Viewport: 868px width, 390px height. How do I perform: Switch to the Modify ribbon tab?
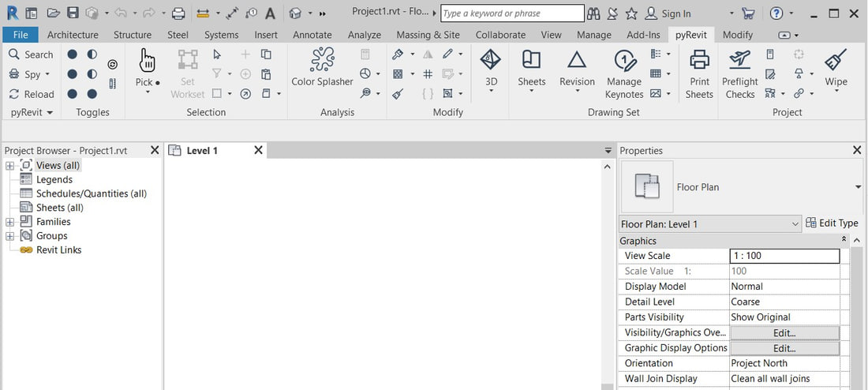coord(737,35)
